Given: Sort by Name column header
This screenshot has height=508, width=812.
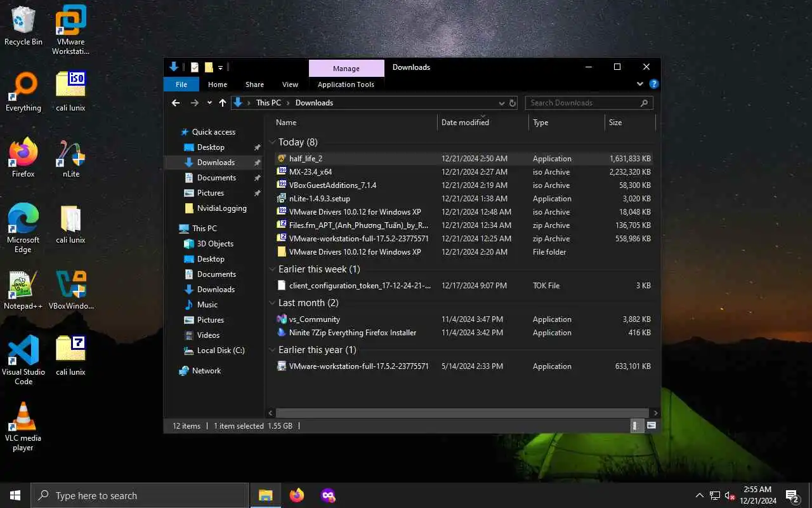Looking at the screenshot, I should pos(355,123).
